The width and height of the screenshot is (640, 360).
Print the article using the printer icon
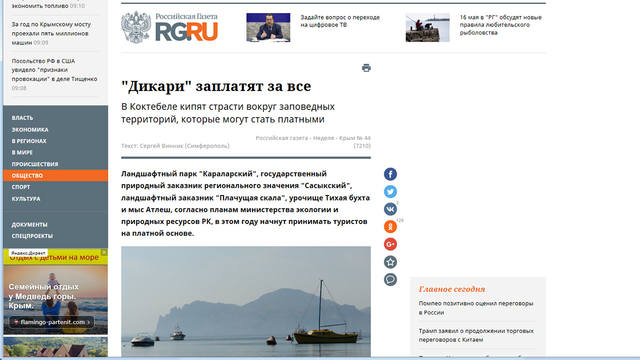366,68
